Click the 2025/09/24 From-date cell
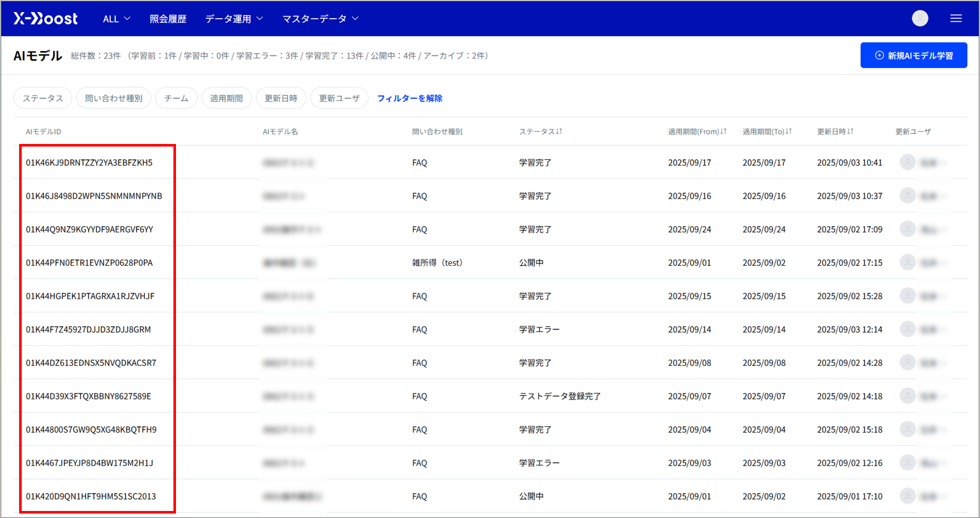This screenshot has width=980, height=518. point(689,229)
